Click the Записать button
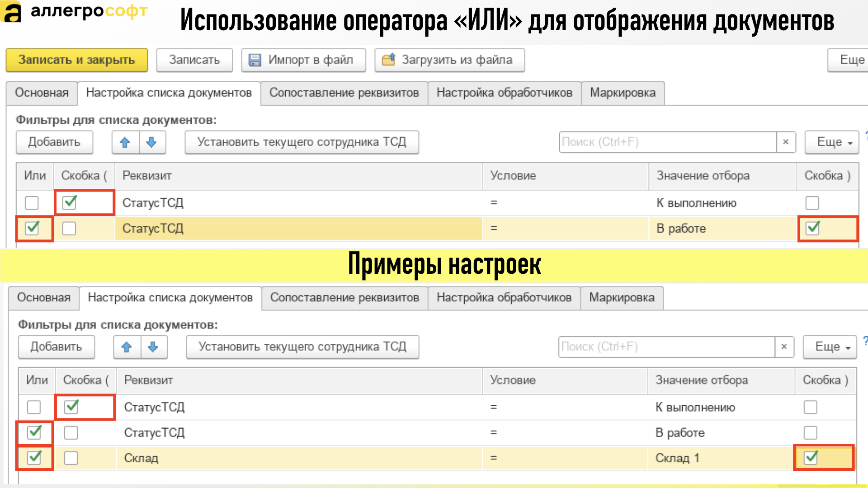The width and height of the screenshot is (868, 488). [x=194, y=60]
